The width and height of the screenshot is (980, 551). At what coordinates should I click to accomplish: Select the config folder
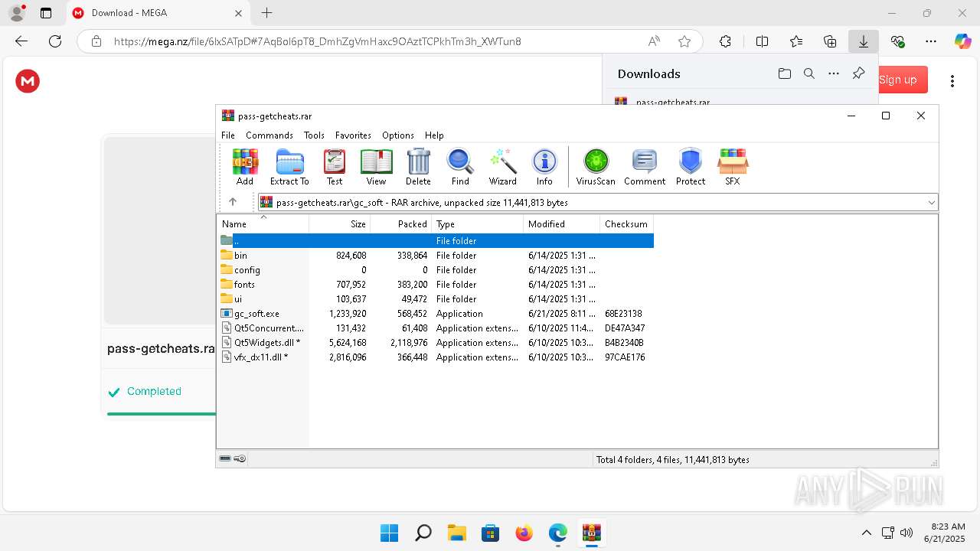coord(436,269)
